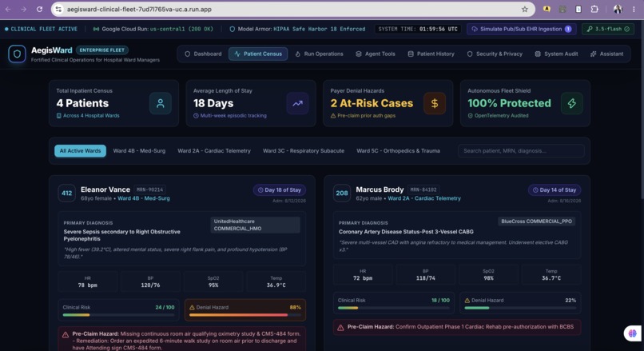Click CLINICAL FLEET ACTIVE status indicator
The width and height of the screenshot is (644, 351).
pyautogui.click(x=41, y=29)
